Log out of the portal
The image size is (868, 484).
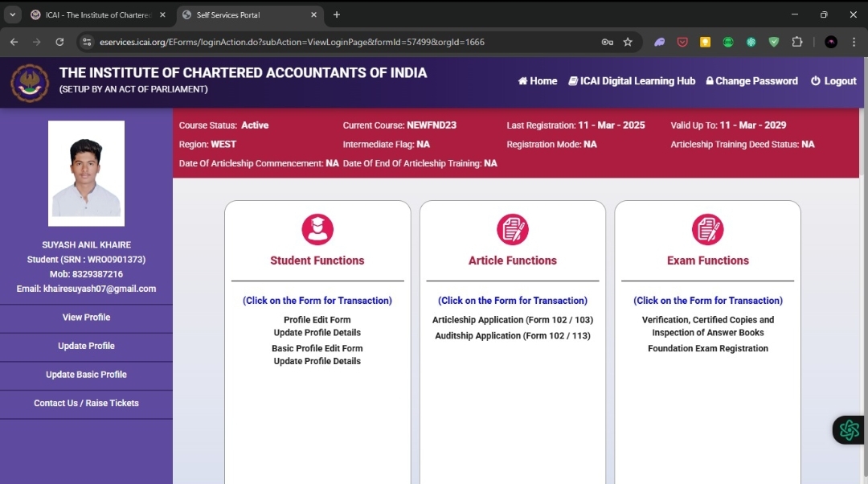pos(833,81)
